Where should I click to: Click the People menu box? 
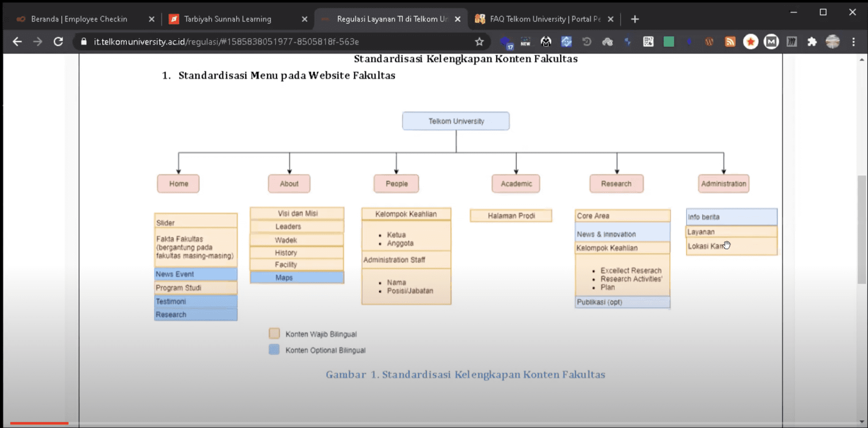pyautogui.click(x=396, y=184)
